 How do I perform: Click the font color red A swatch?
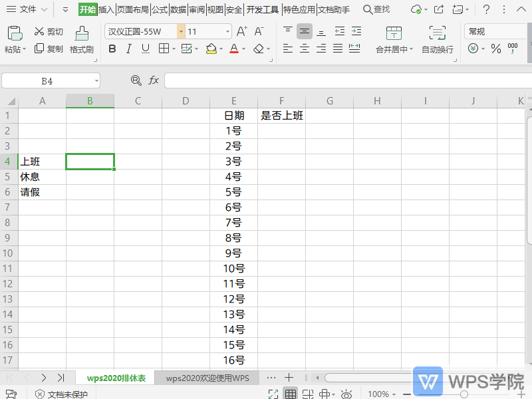pyautogui.click(x=233, y=49)
